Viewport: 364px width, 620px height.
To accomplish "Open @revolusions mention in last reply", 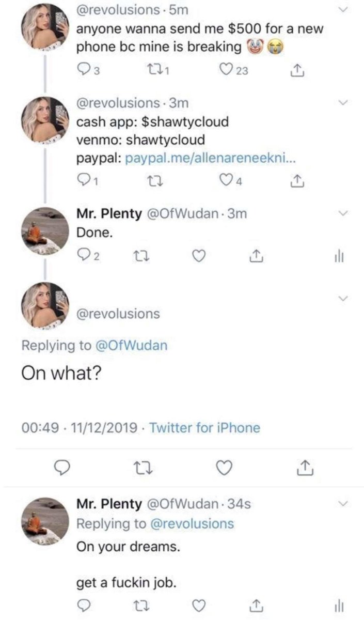I will click(192, 523).
